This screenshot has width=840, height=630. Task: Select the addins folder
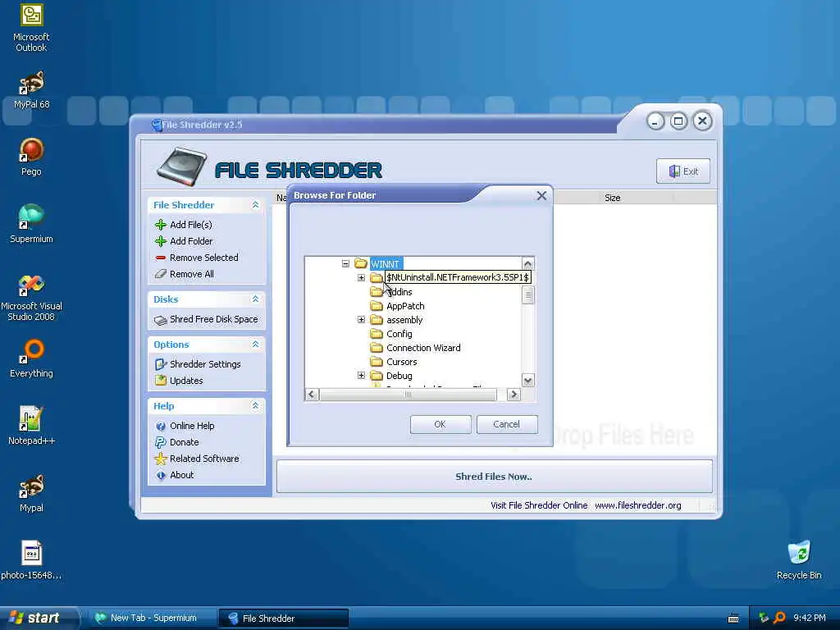click(399, 292)
